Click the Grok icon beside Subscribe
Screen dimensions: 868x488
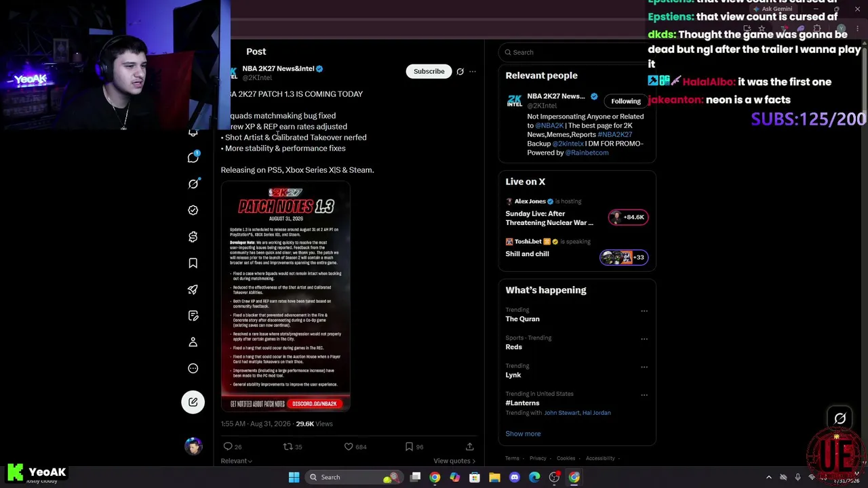point(460,71)
